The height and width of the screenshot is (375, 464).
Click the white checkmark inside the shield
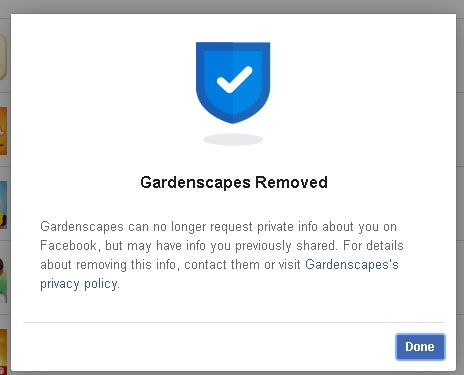pyautogui.click(x=234, y=80)
